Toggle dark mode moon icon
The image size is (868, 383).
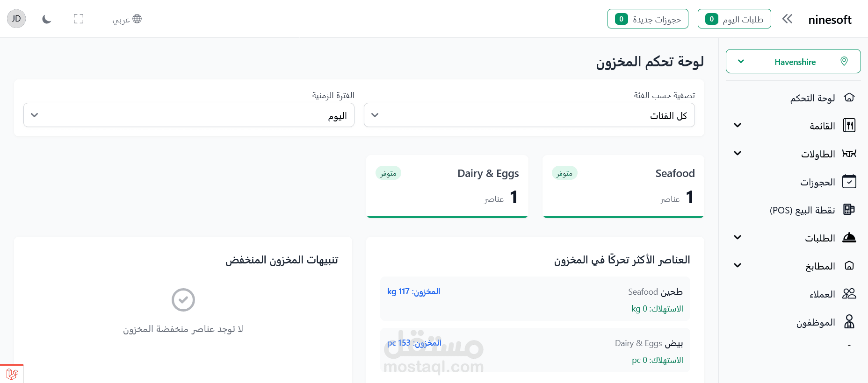click(46, 19)
